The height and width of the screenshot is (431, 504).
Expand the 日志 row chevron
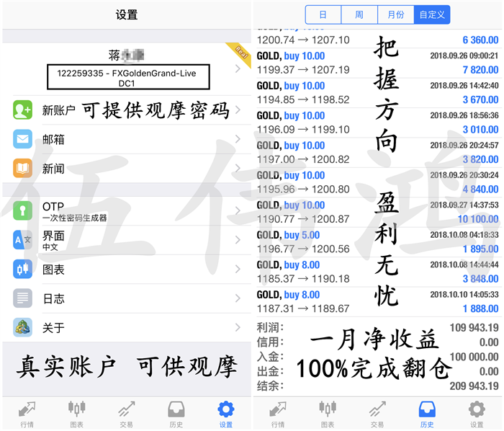(238, 298)
